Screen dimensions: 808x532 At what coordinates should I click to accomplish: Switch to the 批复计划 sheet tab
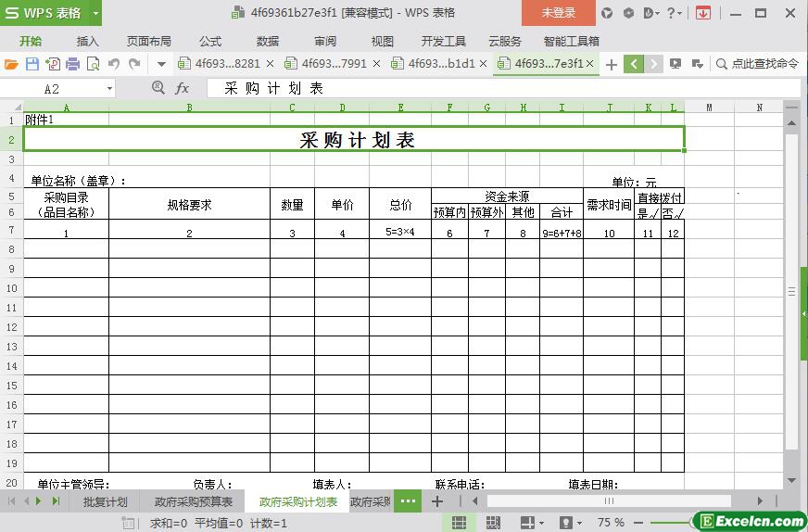click(x=105, y=502)
